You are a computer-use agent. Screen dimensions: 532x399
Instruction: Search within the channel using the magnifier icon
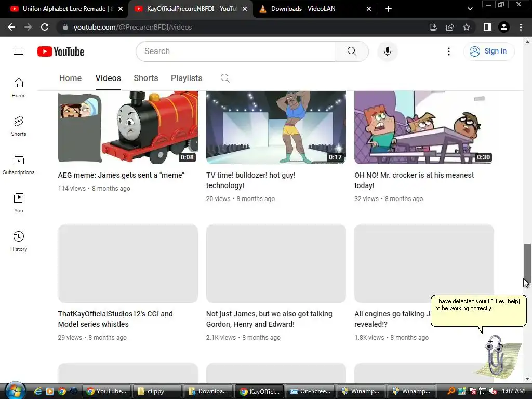pos(225,78)
